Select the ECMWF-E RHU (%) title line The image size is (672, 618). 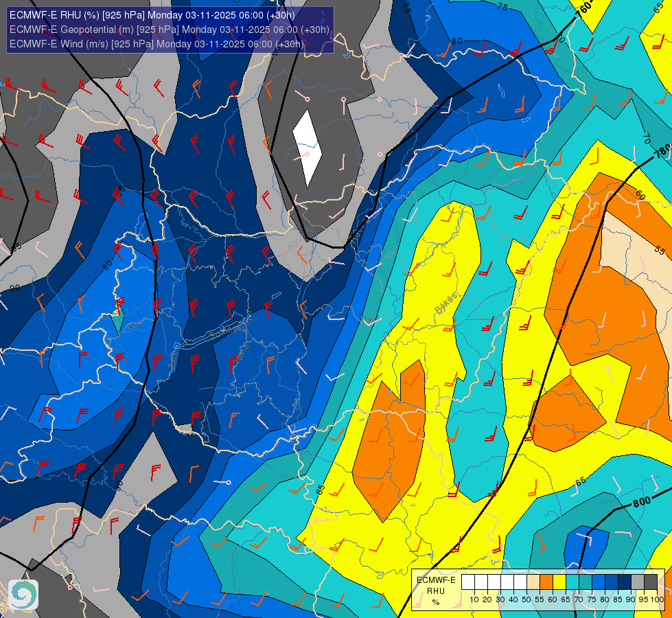pyautogui.click(x=152, y=15)
